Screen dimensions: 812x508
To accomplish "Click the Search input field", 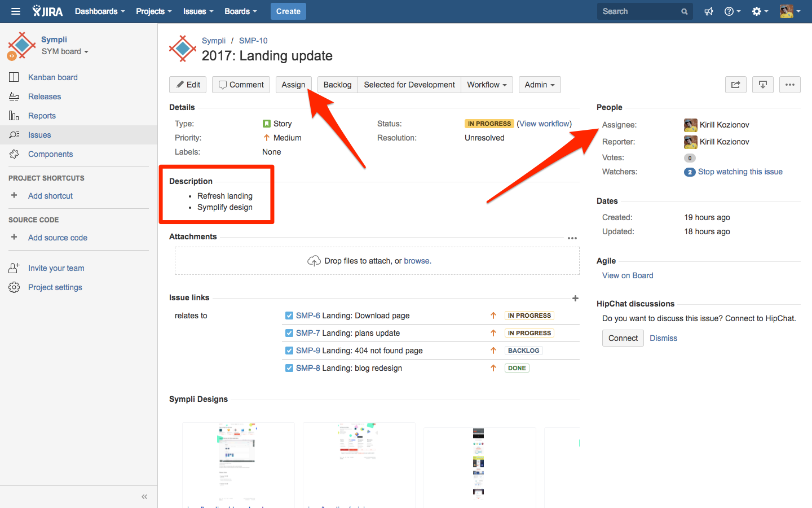I will click(x=645, y=11).
